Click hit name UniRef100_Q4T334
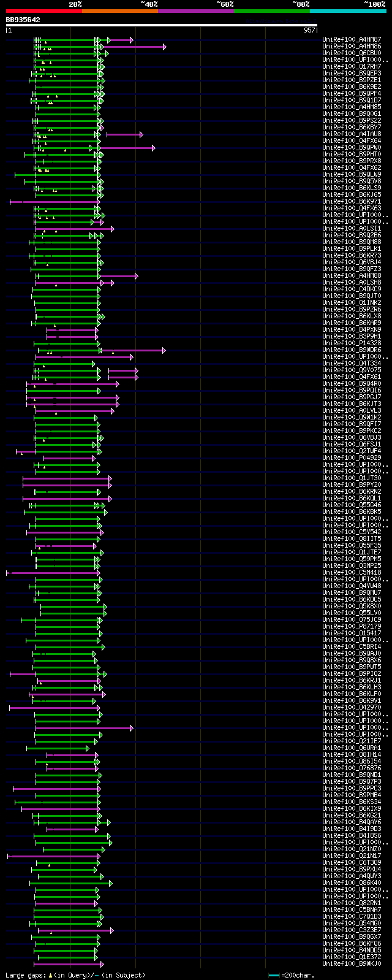The image size is (392, 980). pyautogui.click(x=352, y=364)
